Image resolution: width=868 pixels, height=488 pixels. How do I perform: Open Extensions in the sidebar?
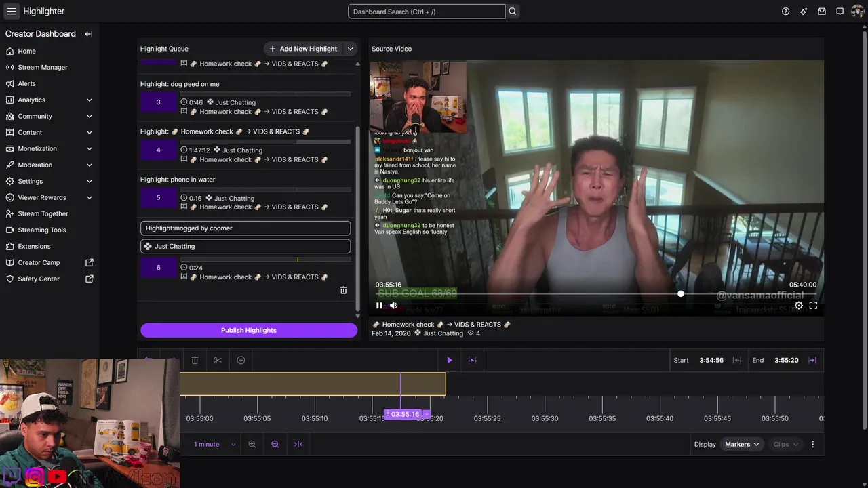(x=34, y=246)
